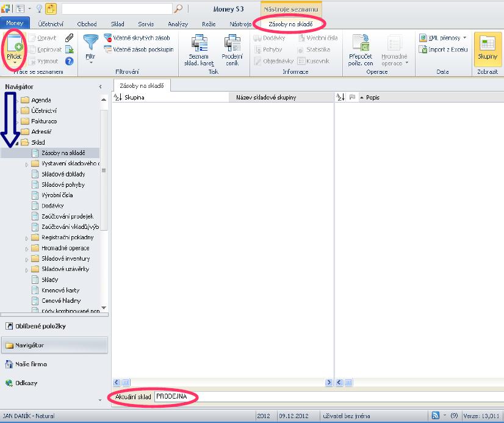
Task: Run Přepočet poříz. cen operation
Action: [361, 50]
